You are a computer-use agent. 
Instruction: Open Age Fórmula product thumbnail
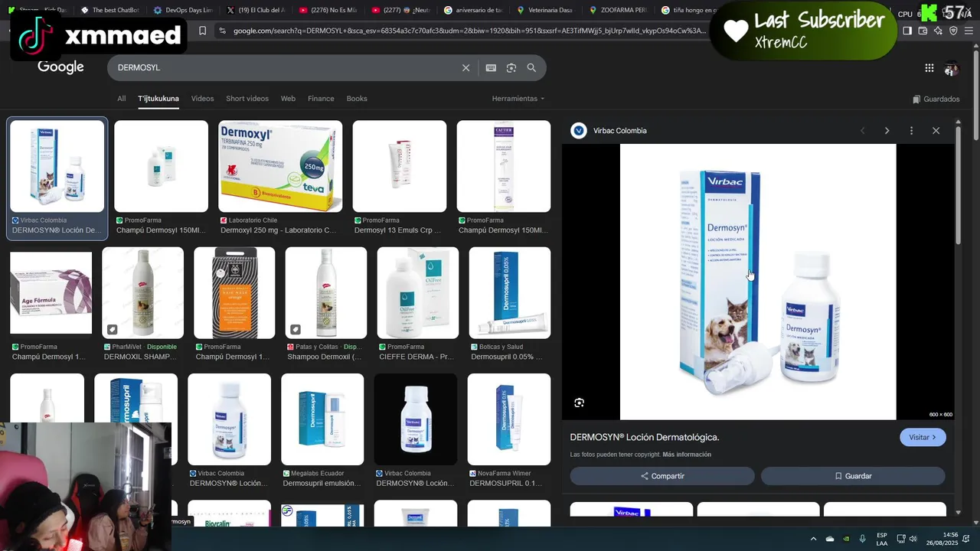tap(51, 292)
